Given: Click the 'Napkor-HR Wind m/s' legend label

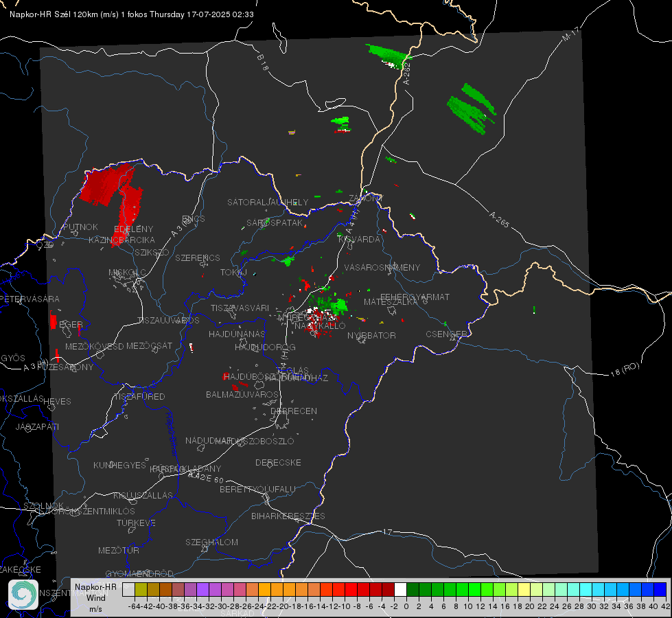Looking at the screenshot, I should tap(95, 597).
